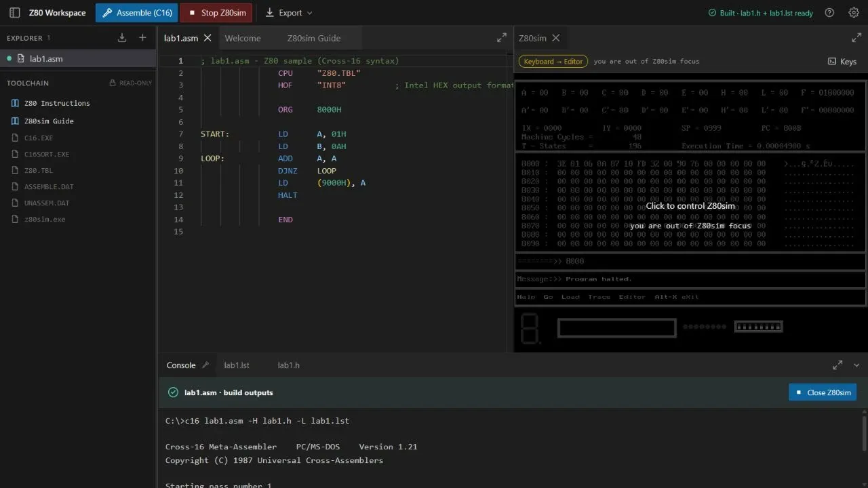Switch to Z80sim Guide editor tab
Viewport: 868px width, 488px height.
314,38
